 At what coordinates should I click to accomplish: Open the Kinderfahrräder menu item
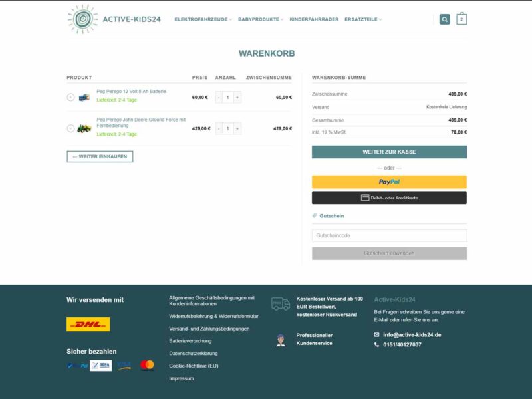[x=314, y=19]
